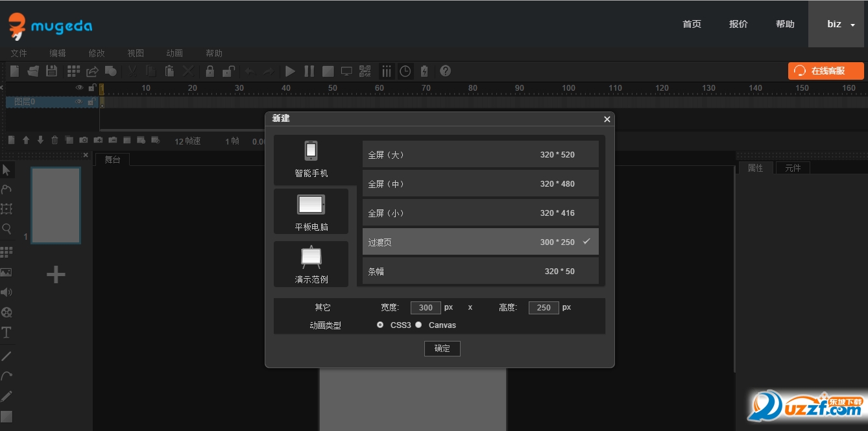Click the sound speaker tool icon
This screenshot has height=431, width=868.
coord(6,292)
